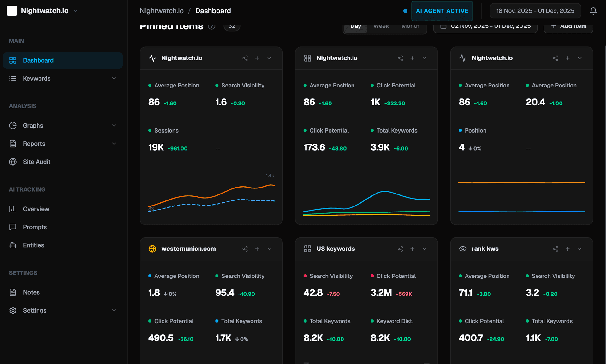Screen dimensions: 606x364
Task: Click the 3.2M Click Potential value
Action: (x=381, y=293)
